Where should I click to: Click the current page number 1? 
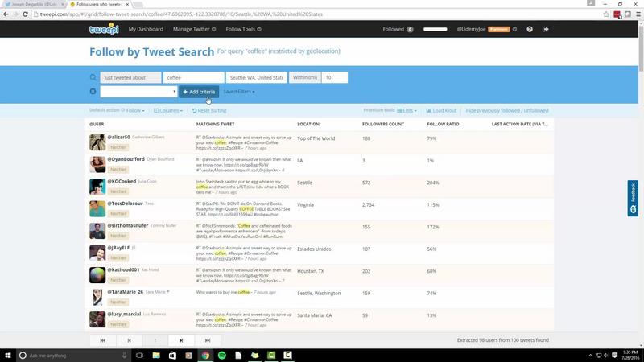155,340
